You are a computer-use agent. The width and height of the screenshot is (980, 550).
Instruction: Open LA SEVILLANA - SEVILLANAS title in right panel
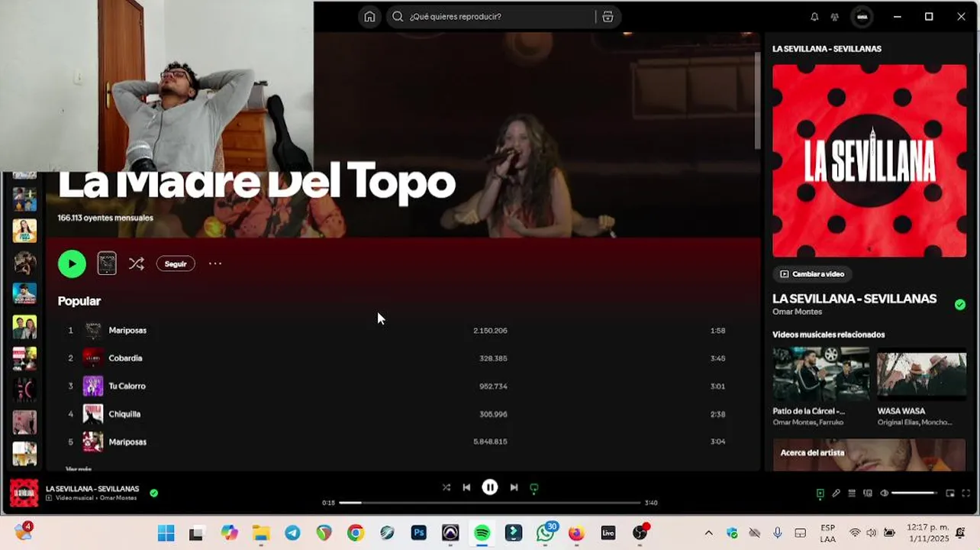(x=854, y=299)
